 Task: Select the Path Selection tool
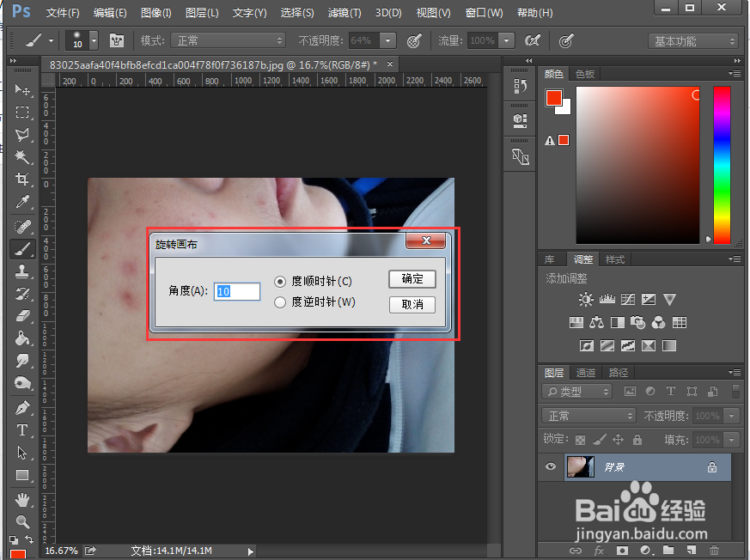click(22, 453)
